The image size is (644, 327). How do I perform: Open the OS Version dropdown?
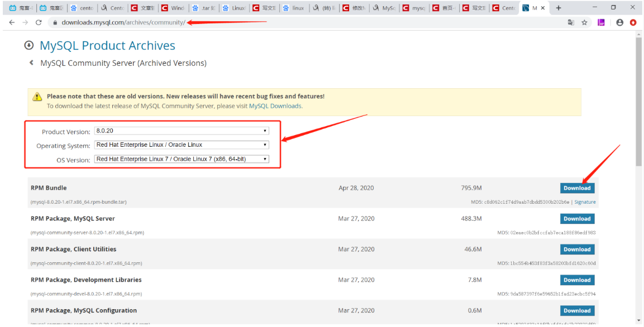(182, 159)
